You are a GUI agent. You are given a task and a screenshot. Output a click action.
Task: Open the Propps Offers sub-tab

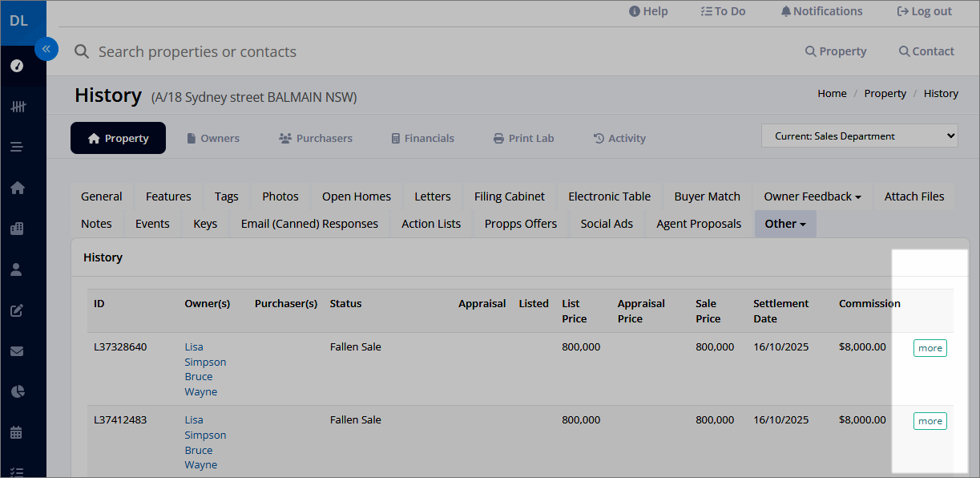pos(521,224)
